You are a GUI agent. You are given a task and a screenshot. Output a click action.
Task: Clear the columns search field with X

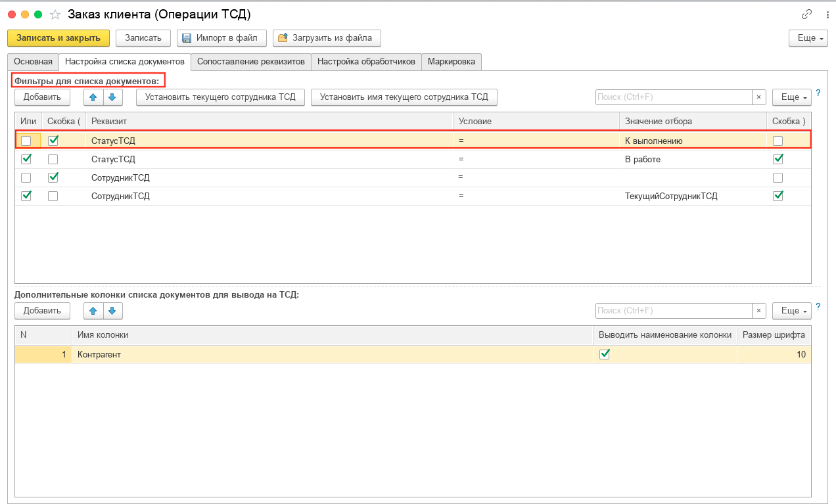tap(758, 311)
